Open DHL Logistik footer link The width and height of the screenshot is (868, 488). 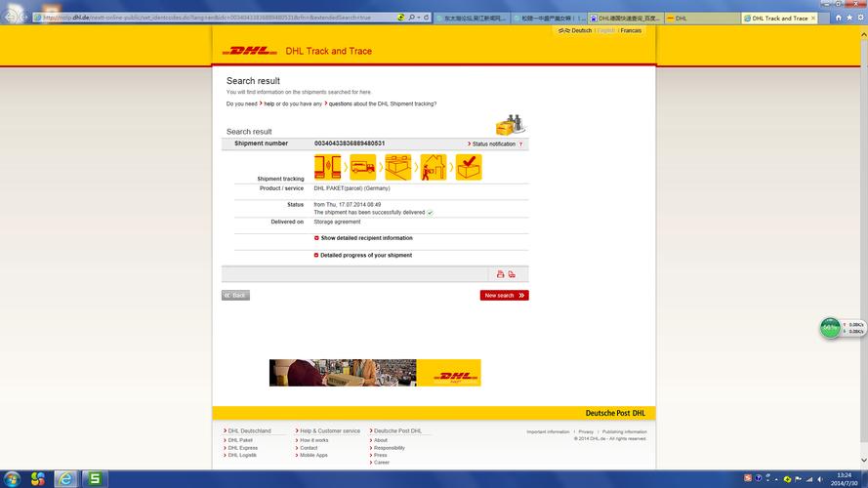pos(240,455)
